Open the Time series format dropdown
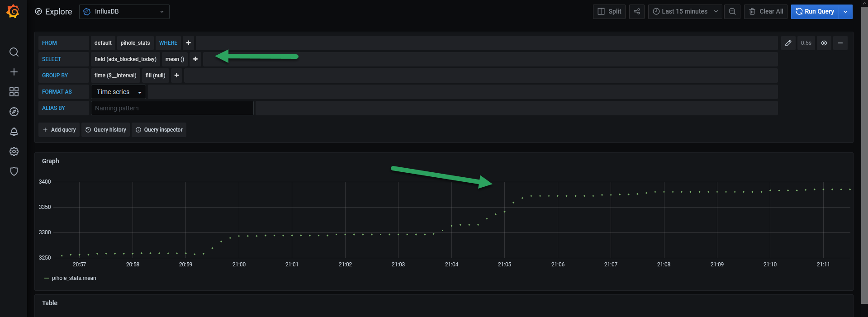This screenshot has height=317, width=868. point(119,92)
